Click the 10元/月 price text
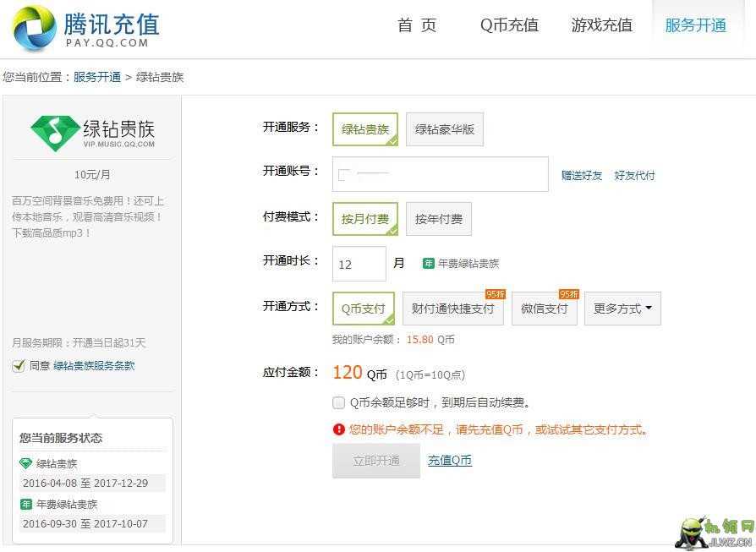Screen dimensions: 756x552 92,174
